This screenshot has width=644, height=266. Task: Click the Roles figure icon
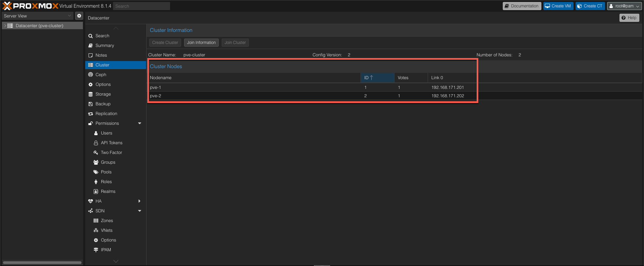coord(96,182)
